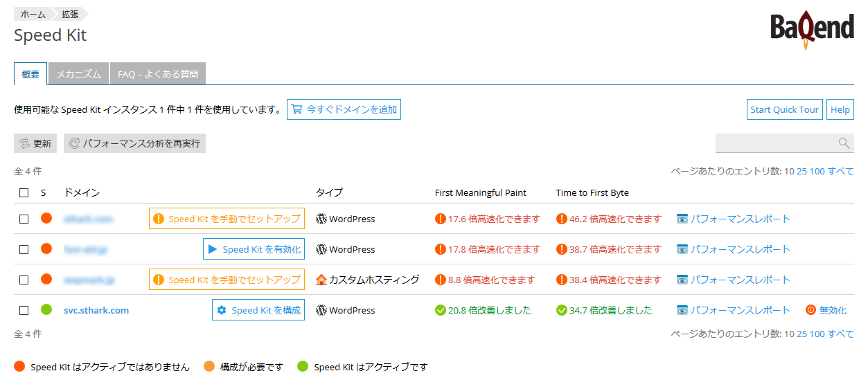
Task: Click the gear icon for svc.sthark.com
Action: 222,310
